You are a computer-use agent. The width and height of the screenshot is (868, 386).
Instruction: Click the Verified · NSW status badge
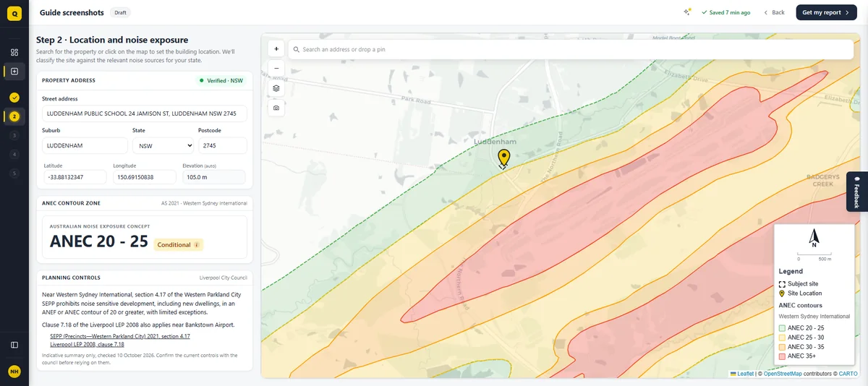pyautogui.click(x=221, y=81)
